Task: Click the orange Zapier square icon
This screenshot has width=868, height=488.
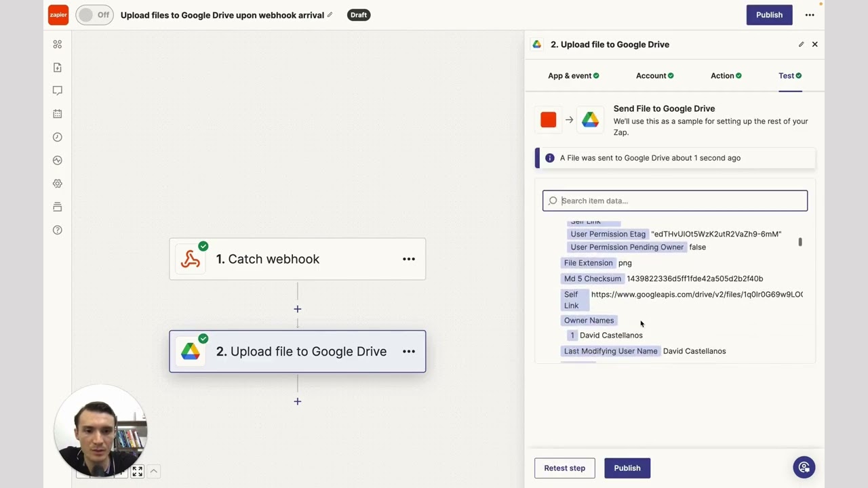Action: tap(549, 120)
